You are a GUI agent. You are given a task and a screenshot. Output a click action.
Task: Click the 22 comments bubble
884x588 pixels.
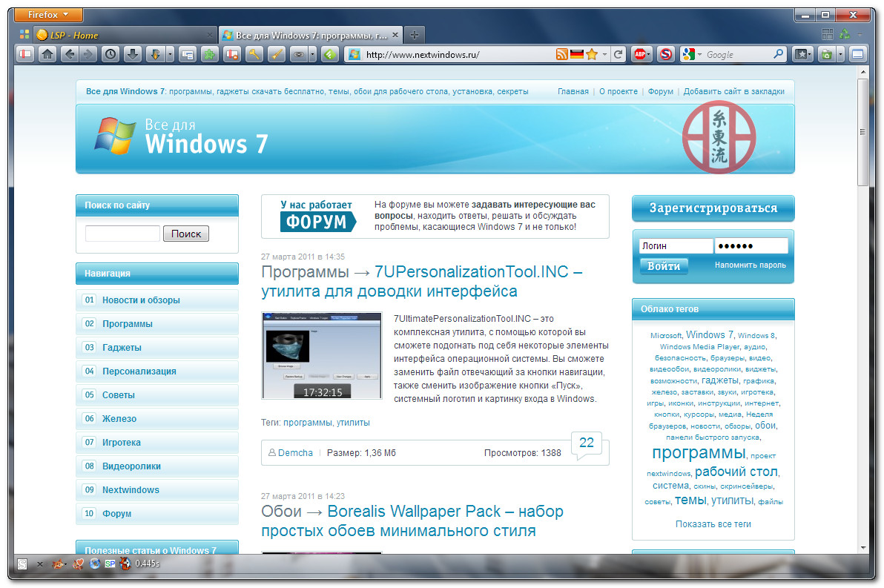point(587,443)
